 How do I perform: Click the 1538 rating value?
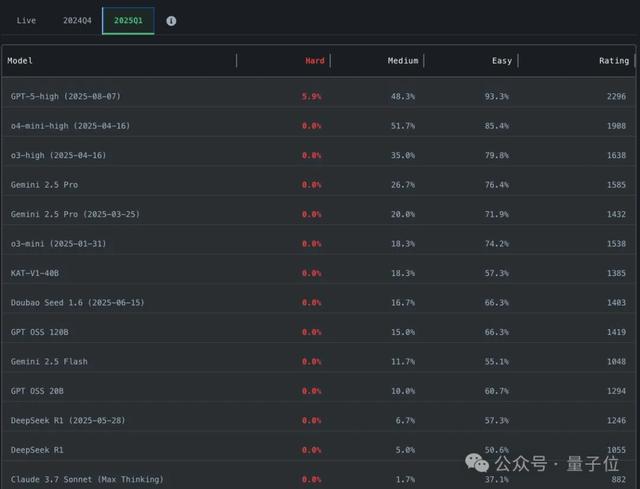click(616, 244)
